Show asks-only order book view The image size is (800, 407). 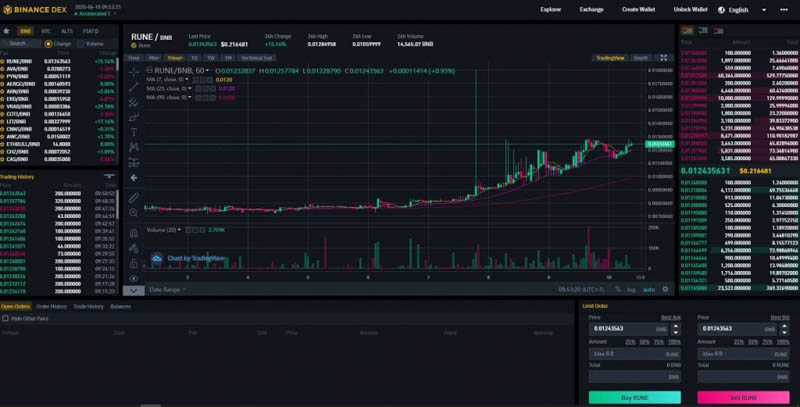[719, 31]
